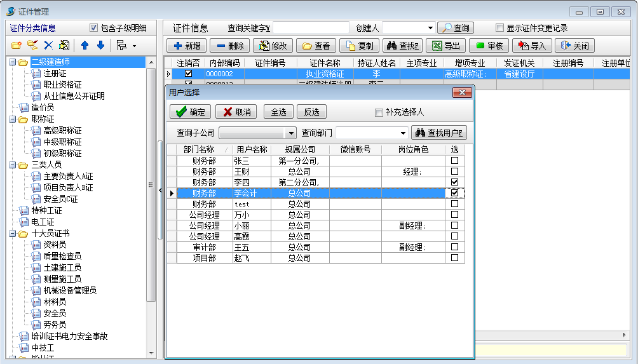Click the 导出 Excel export button
The width and height of the screenshot is (638, 364).
point(444,46)
